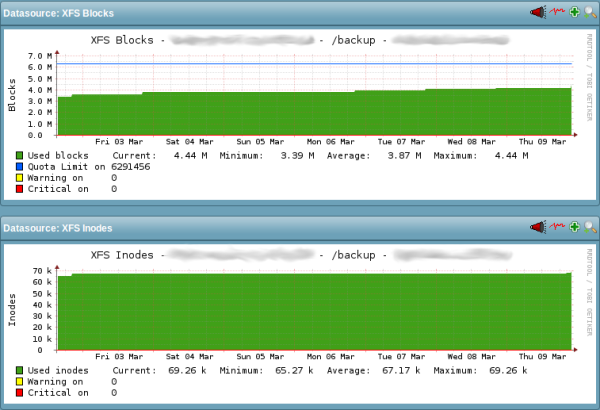Click the red graph line icon in XFS Inodes header
Screen dimensions: 600x410
557,226
